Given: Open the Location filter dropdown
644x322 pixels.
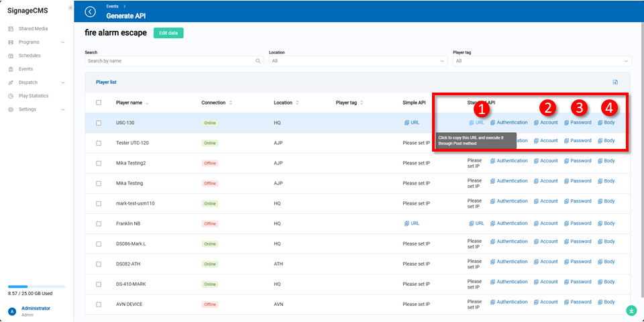Looking at the screenshot, I should [358, 61].
